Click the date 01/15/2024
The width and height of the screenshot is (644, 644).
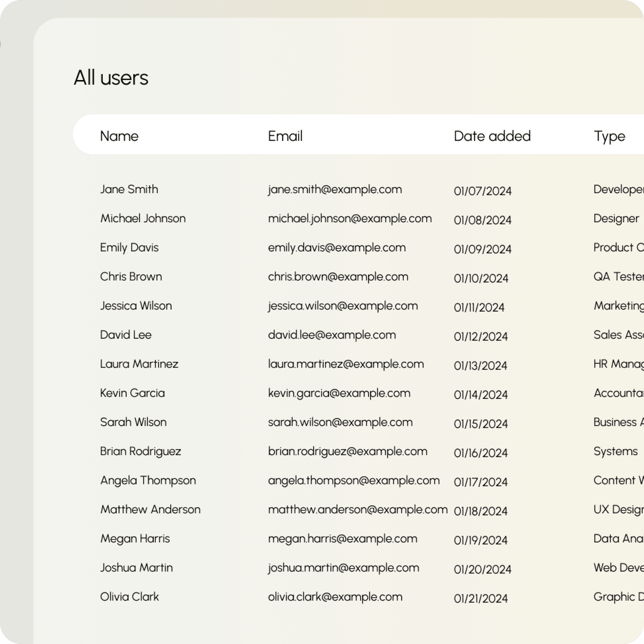(481, 424)
